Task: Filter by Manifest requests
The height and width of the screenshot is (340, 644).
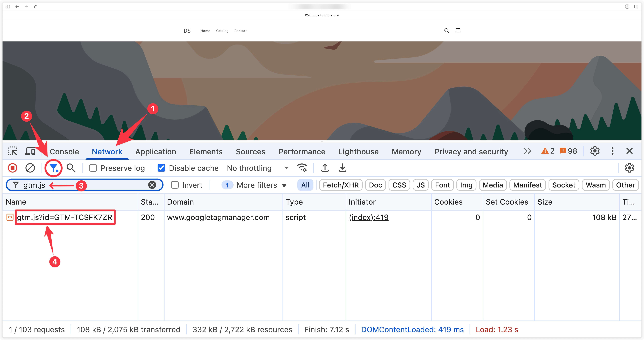Action: click(528, 185)
